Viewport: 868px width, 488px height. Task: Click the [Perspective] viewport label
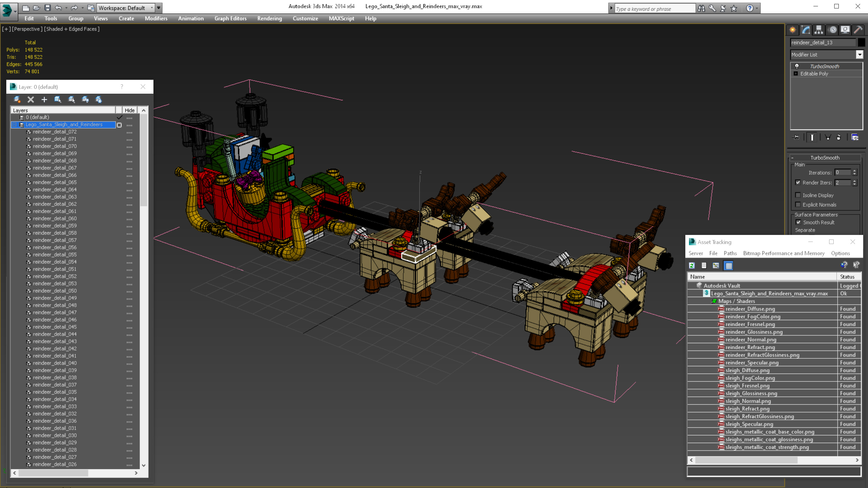click(x=27, y=29)
